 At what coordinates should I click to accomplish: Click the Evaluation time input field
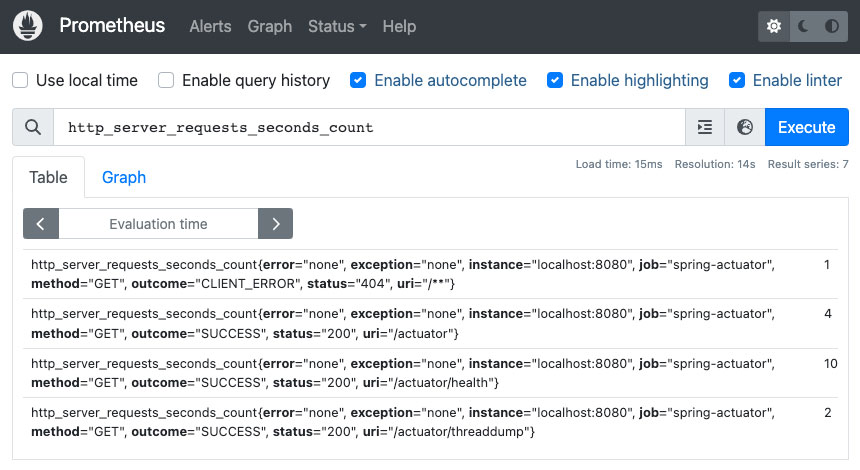click(x=158, y=224)
